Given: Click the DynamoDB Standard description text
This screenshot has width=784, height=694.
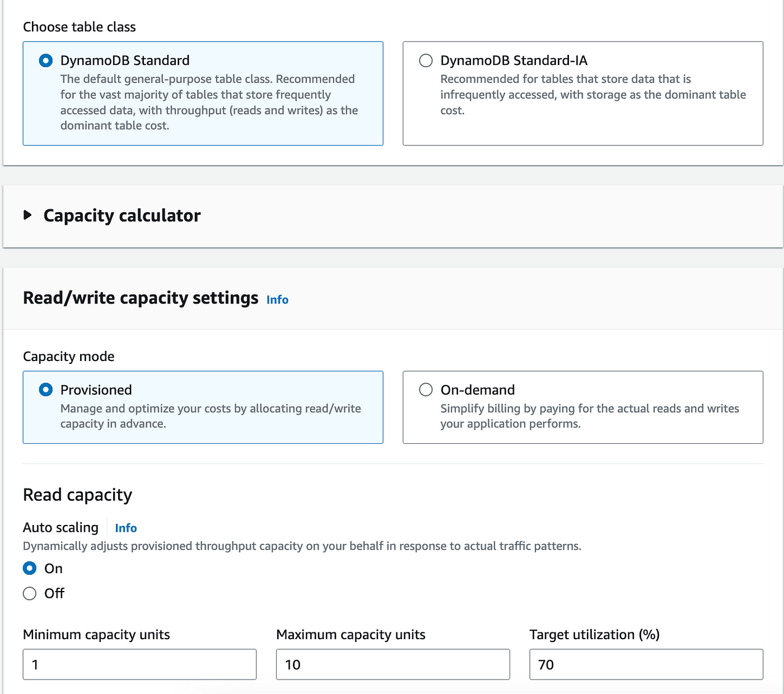Looking at the screenshot, I should click(x=209, y=102).
